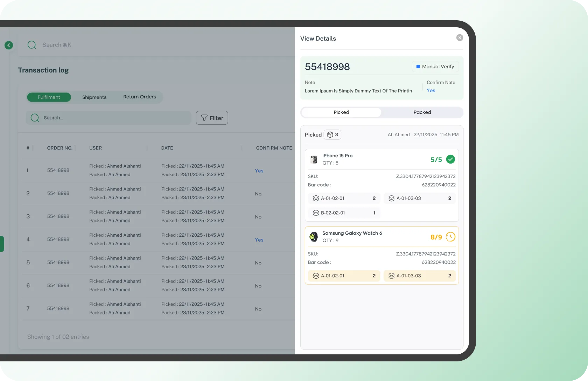Screen dimensions: 588x381
Task: Click the iPhone 15 Pro green checkmark
Action: coord(450,159)
